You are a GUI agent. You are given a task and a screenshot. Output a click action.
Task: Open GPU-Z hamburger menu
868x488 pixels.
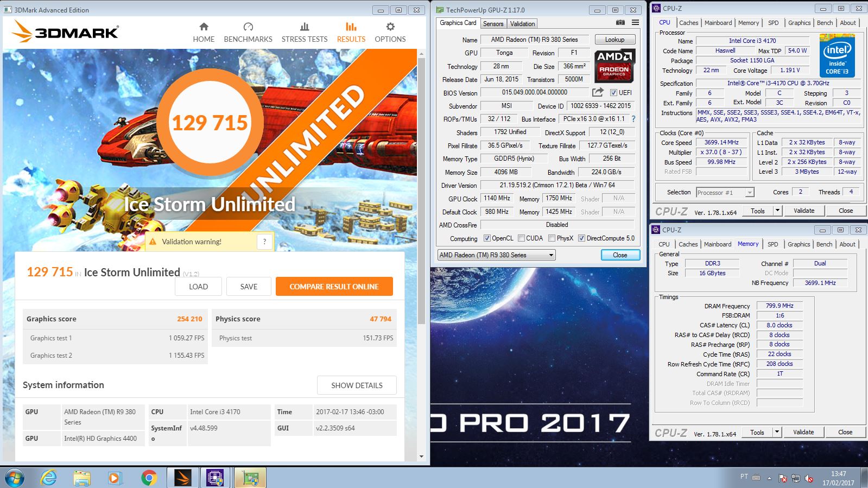(635, 23)
